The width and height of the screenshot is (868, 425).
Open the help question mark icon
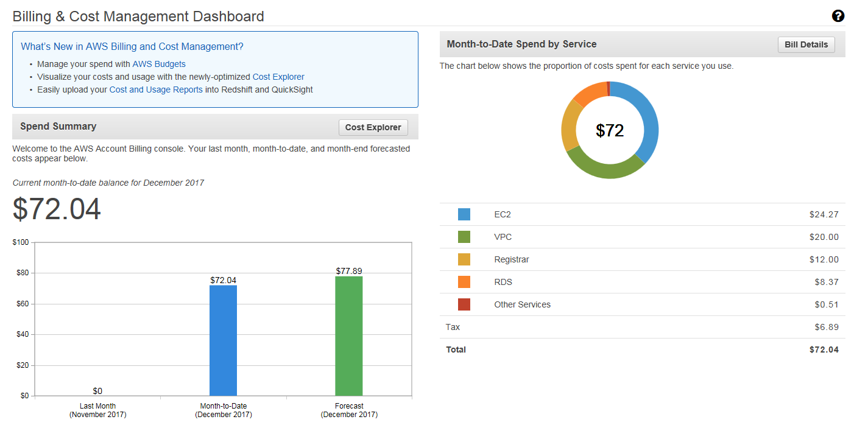coord(838,16)
